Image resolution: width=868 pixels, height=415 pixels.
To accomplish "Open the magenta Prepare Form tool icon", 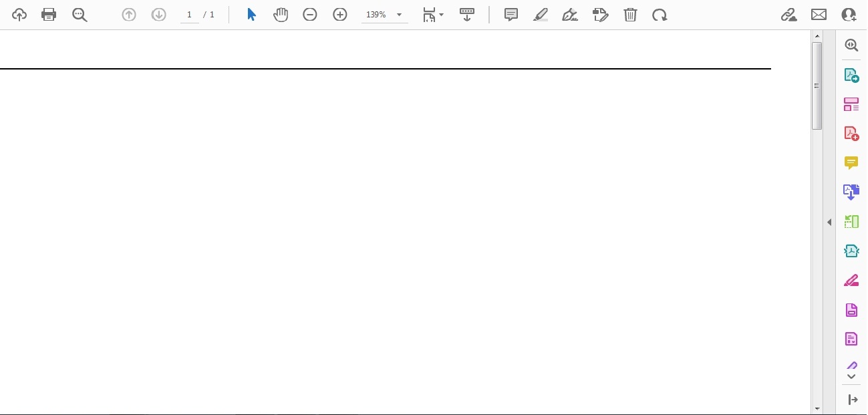I will pyautogui.click(x=851, y=339).
